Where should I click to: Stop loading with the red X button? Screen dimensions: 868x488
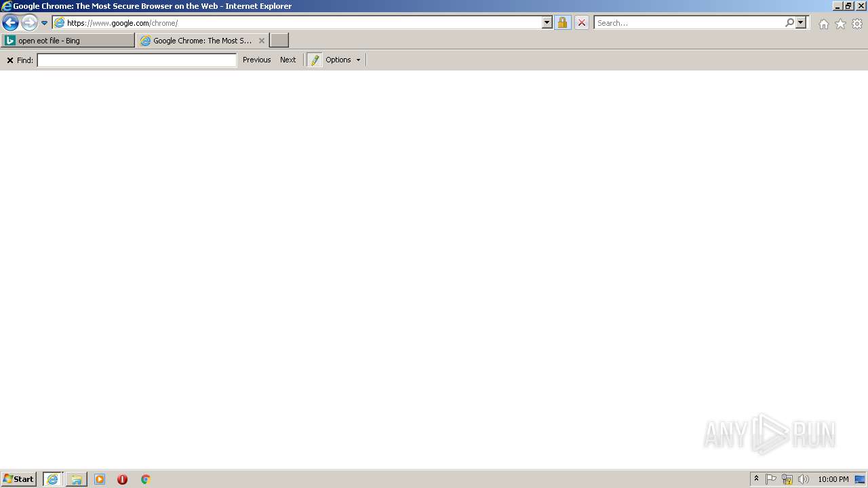click(582, 23)
